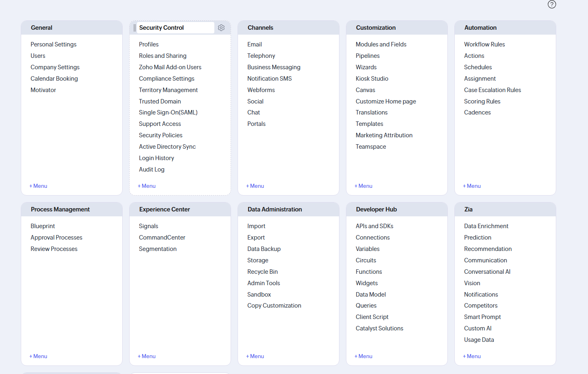The image size is (588, 374).
Task: View Usage Data
Action: click(x=479, y=340)
